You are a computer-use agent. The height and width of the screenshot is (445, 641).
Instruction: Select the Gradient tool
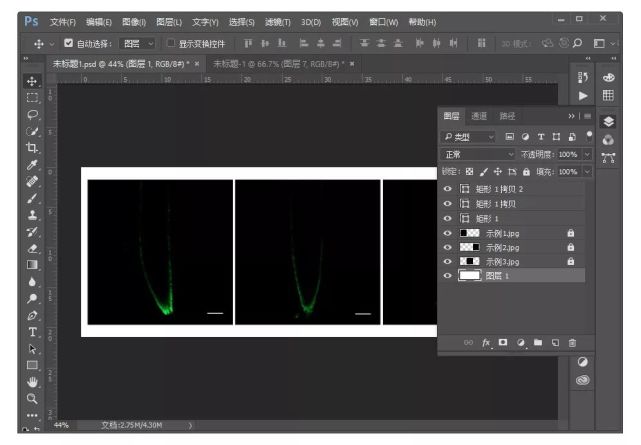32,264
